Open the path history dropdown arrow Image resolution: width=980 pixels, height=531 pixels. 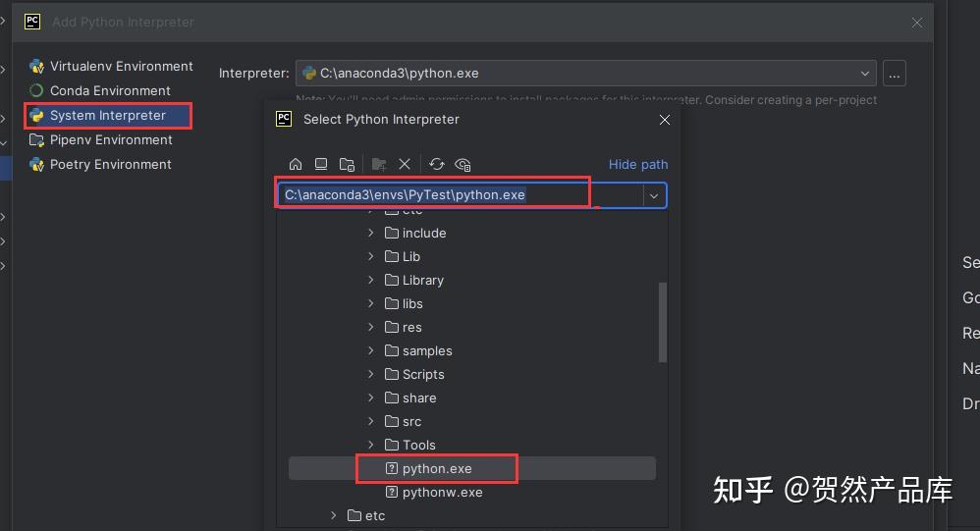pyautogui.click(x=654, y=195)
